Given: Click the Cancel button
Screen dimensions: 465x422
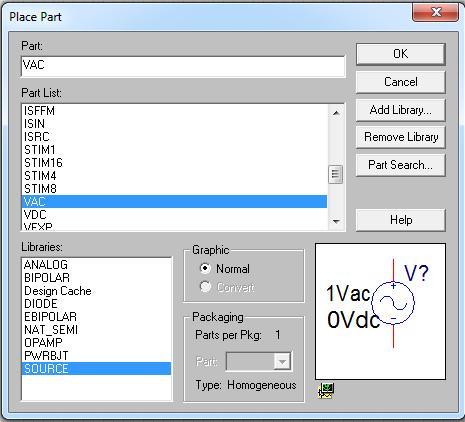Looking at the screenshot, I should [x=400, y=82].
